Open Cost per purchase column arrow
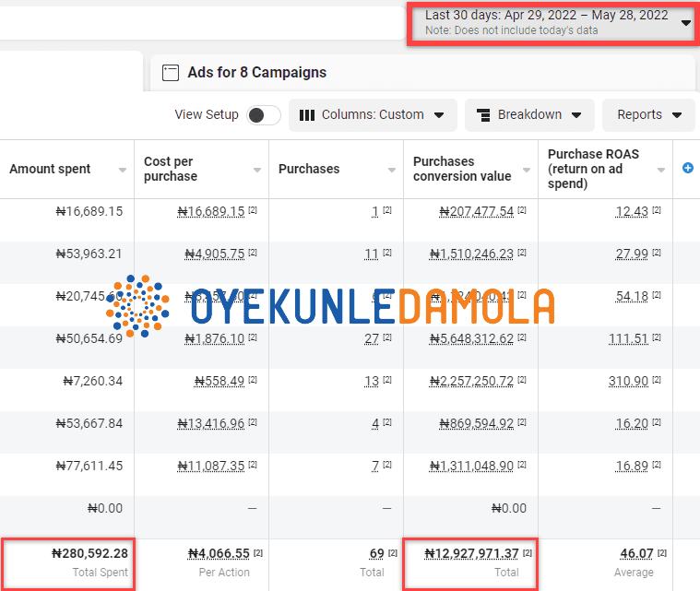The image size is (700, 591). [x=257, y=170]
